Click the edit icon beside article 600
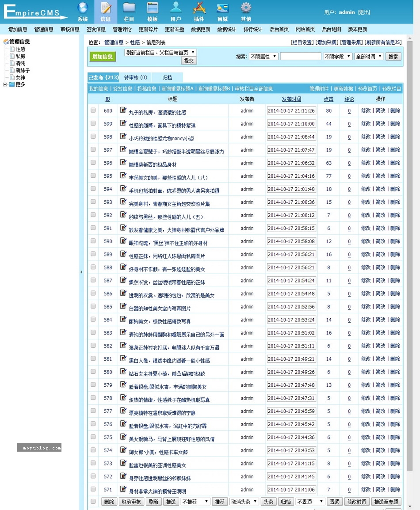The width and height of the screenshot is (420, 510). 123,110
